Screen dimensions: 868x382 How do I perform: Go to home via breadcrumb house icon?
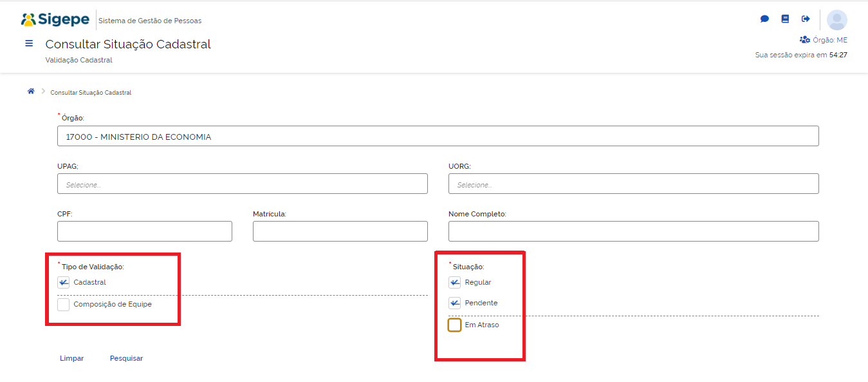[x=30, y=91]
